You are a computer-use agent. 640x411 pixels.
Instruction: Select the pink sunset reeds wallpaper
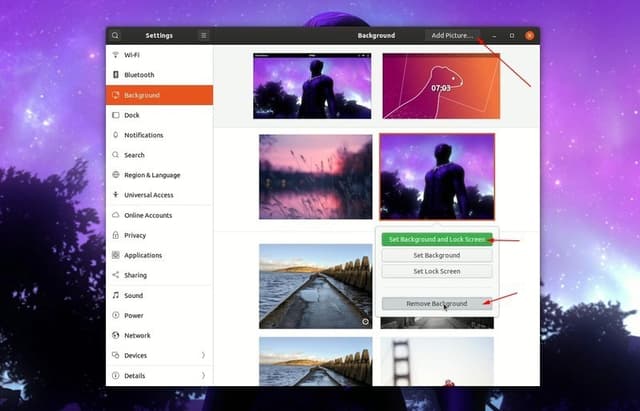pyautogui.click(x=316, y=177)
